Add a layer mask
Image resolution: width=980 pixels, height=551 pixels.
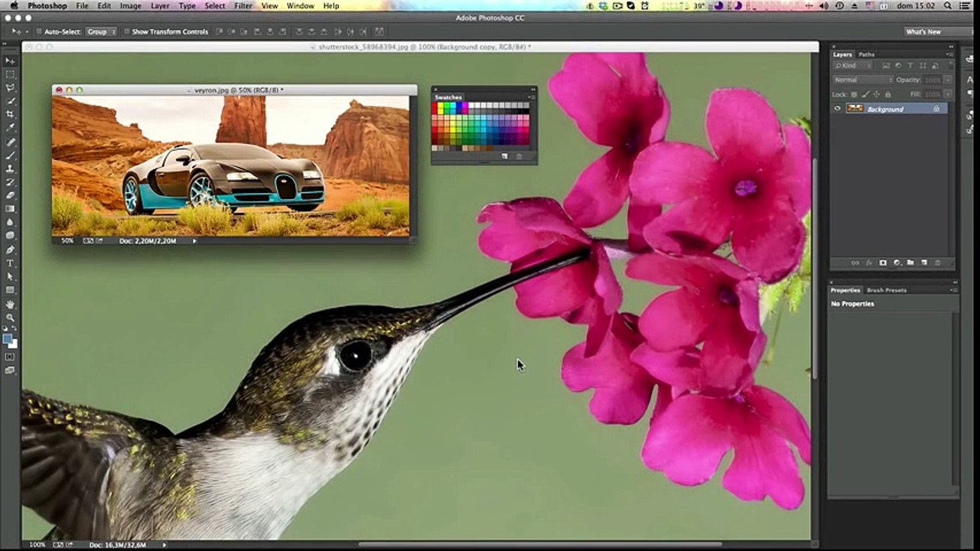(883, 262)
